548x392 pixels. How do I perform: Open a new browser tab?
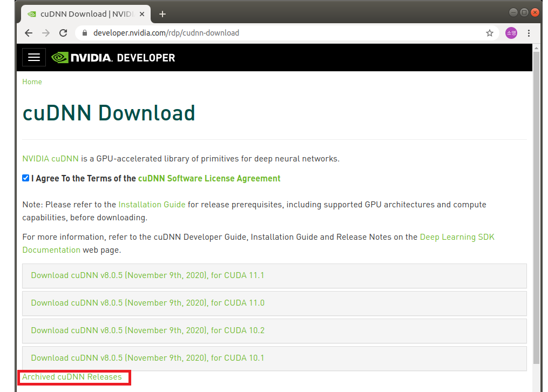click(x=163, y=15)
